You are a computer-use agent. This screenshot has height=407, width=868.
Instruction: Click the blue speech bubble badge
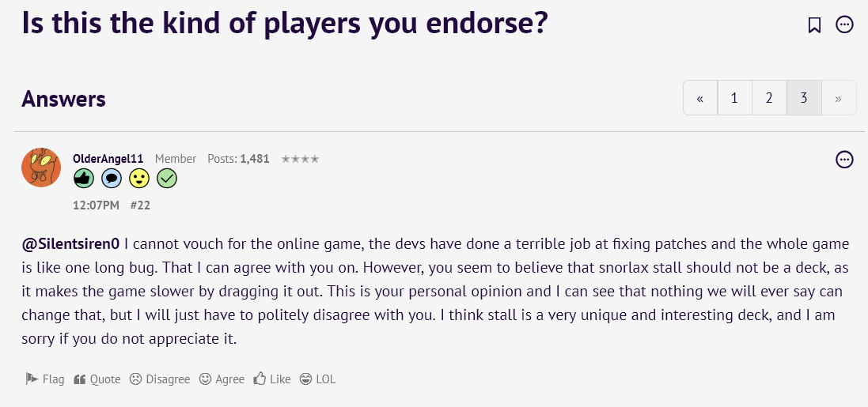(112, 179)
